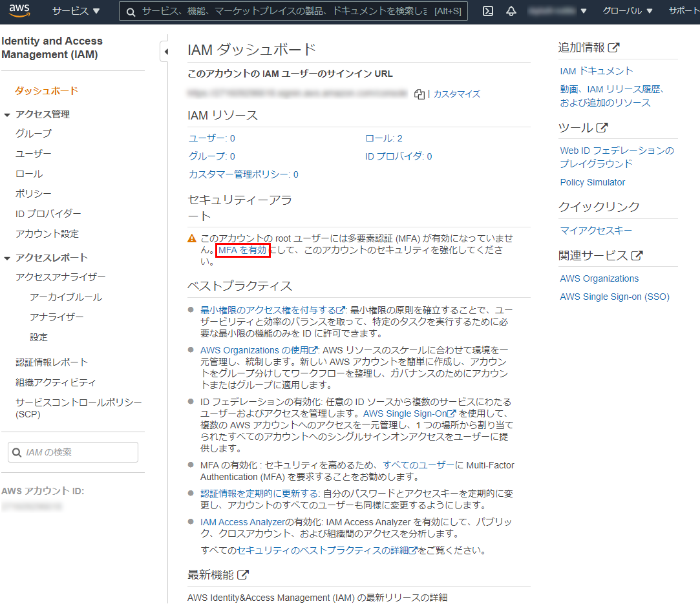Screen dimensions: 700x606
Task: Open the IAM ドキュメント link
Action: 597,71
